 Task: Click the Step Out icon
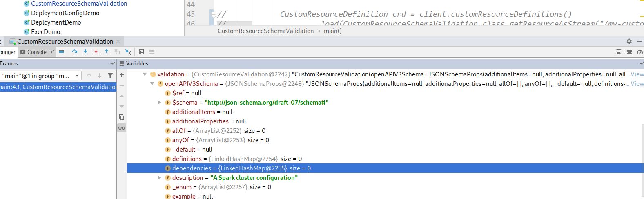[107, 52]
